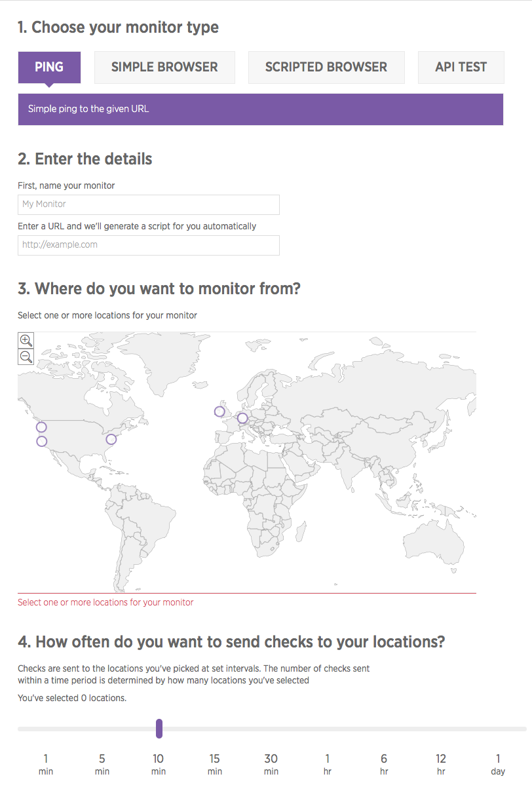
Task: Zoom in on the location map
Action: [26, 340]
